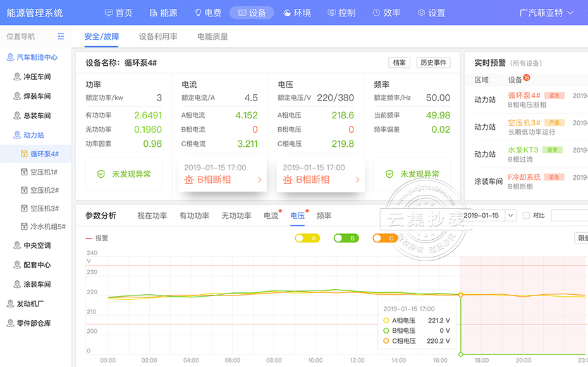Click the 电费 electricity fee icon
The image size is (588, 367).
coord(198,13)
